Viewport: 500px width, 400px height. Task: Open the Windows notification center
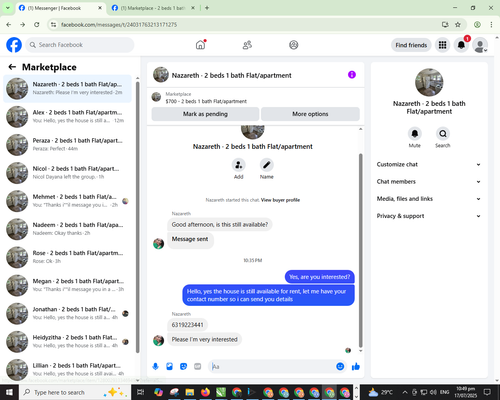487,392
